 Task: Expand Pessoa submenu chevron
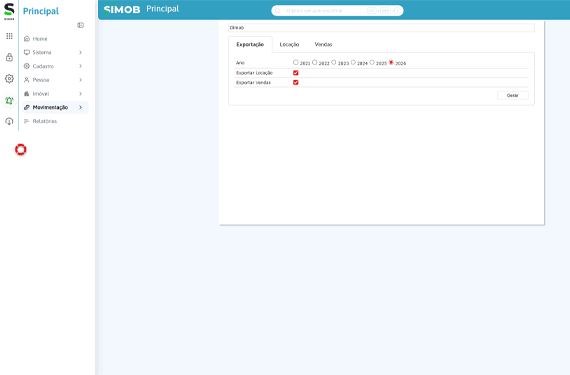tap(80, 80)
